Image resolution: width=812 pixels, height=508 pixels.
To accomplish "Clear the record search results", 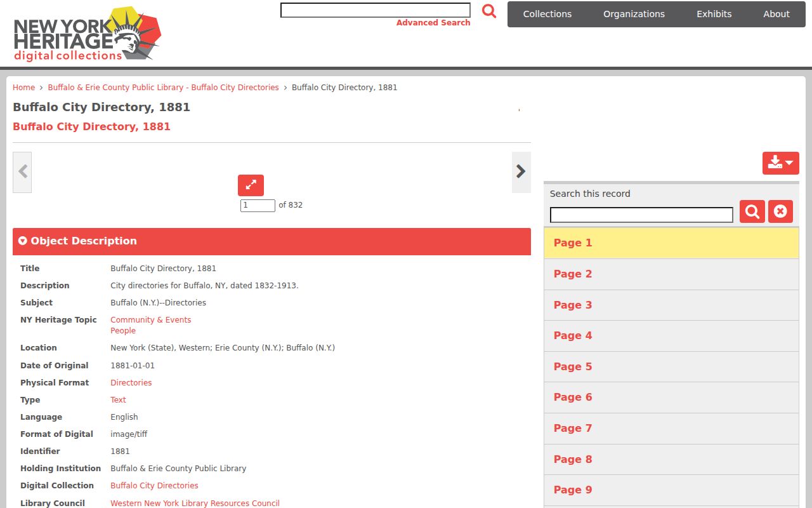I will click(780, 211).
